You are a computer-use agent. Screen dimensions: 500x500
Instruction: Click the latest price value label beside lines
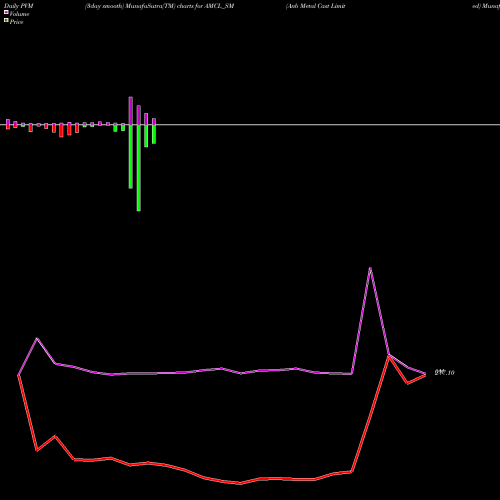pos(444,373)
